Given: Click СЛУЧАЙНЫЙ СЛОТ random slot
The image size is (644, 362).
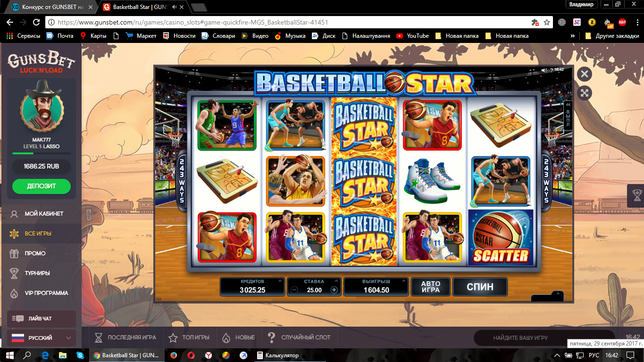Looking at the screenshot, I should coord(299,337).
